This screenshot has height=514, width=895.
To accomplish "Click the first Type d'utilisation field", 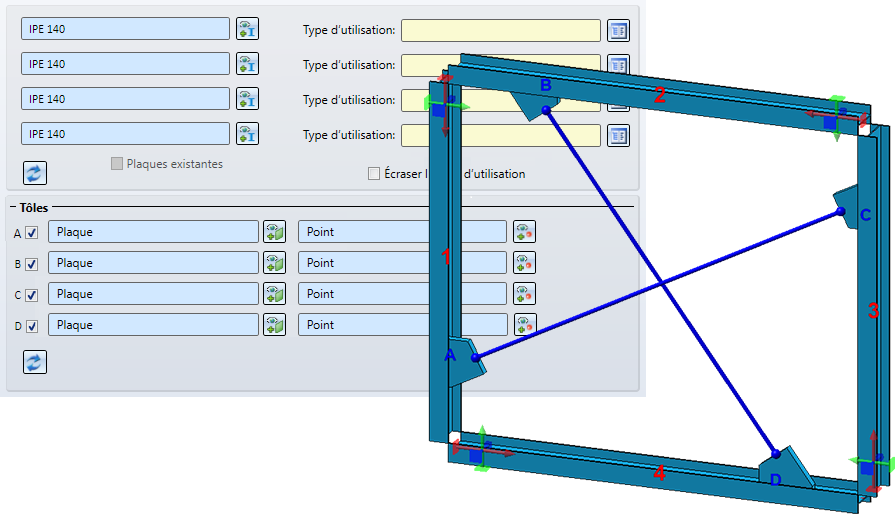I will click(x=501, y=30).
